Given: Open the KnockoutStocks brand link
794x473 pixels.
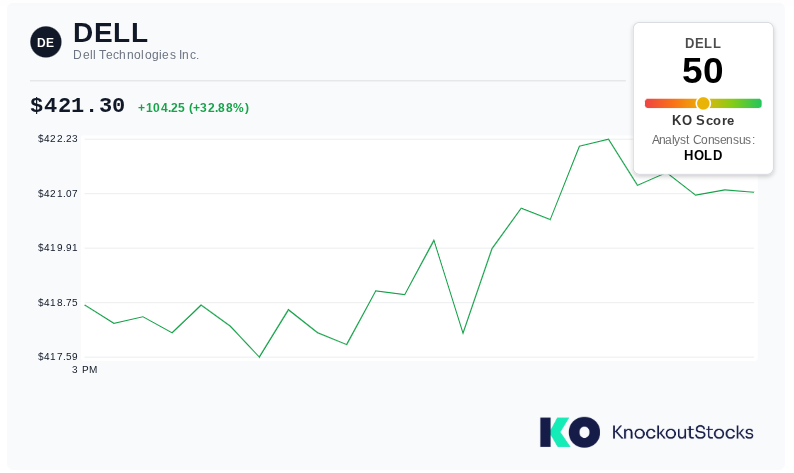Looking at the screenshot, I should pyautogui.click(x=683, y=432).
